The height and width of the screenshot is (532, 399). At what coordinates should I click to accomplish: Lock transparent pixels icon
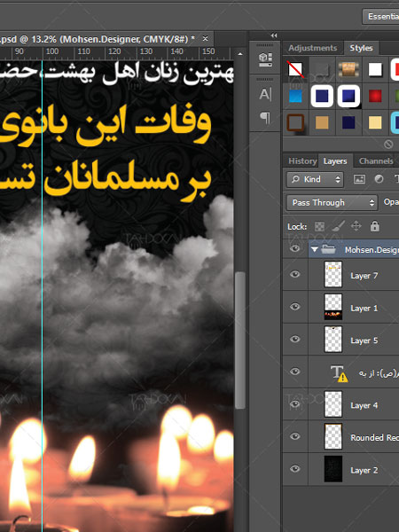click(319, 226)
